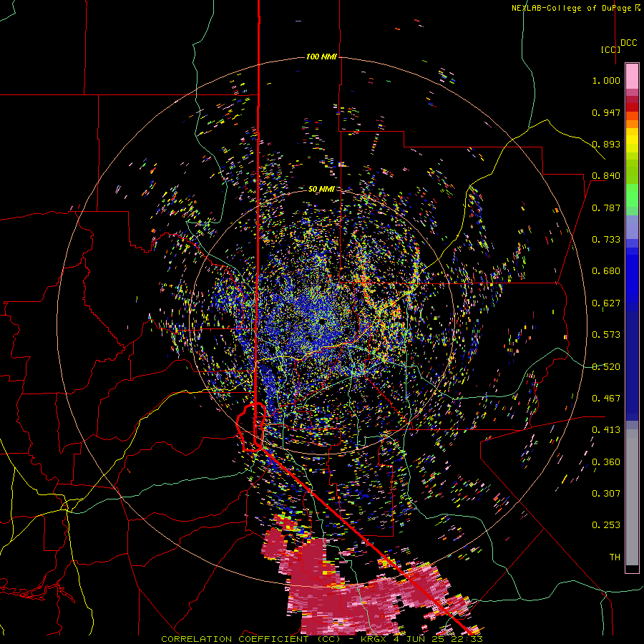The width and height of the screenshot is (644, 644).
Task: Select the 0.680 scale value
Action: pos(606,271)
